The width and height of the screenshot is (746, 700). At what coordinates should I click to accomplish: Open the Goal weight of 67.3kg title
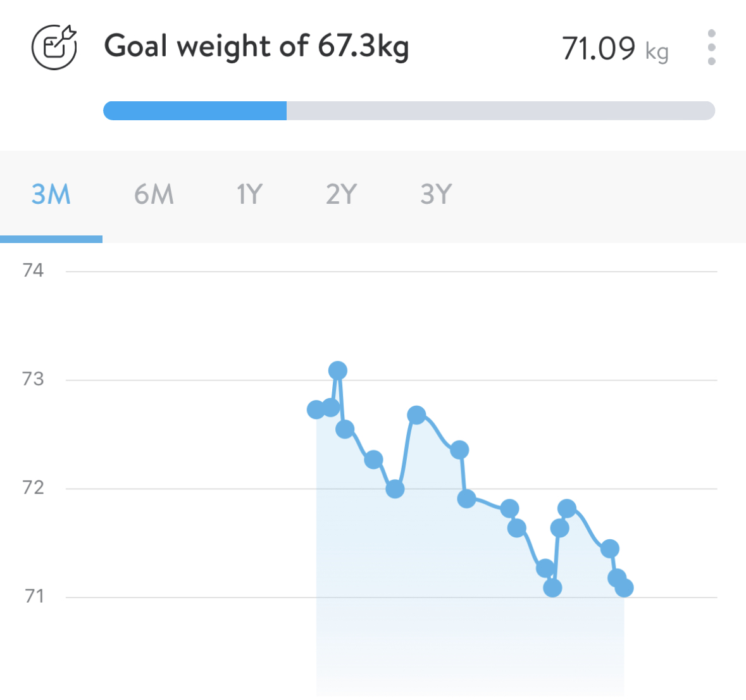tap(256, 47)
